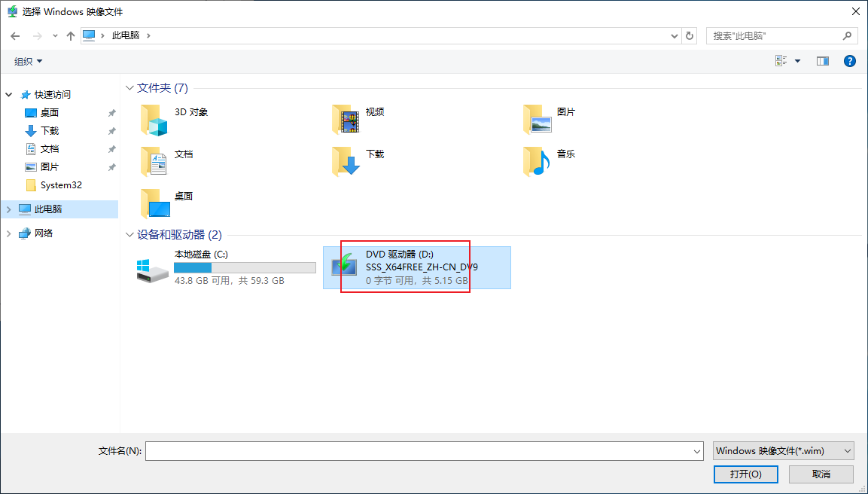The image size is (868, 494).
Task: Refresh the current location
Action: coord(689,36)
